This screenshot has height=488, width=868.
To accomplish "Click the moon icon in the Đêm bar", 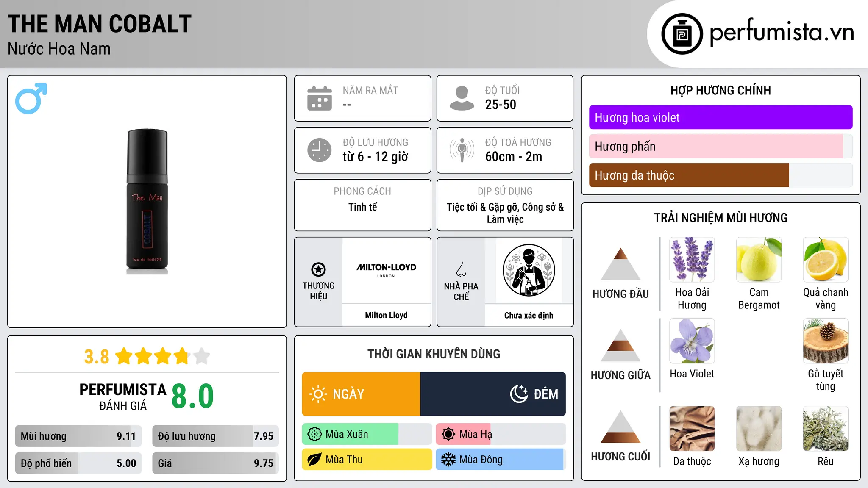I will click(x=519, y=394).
